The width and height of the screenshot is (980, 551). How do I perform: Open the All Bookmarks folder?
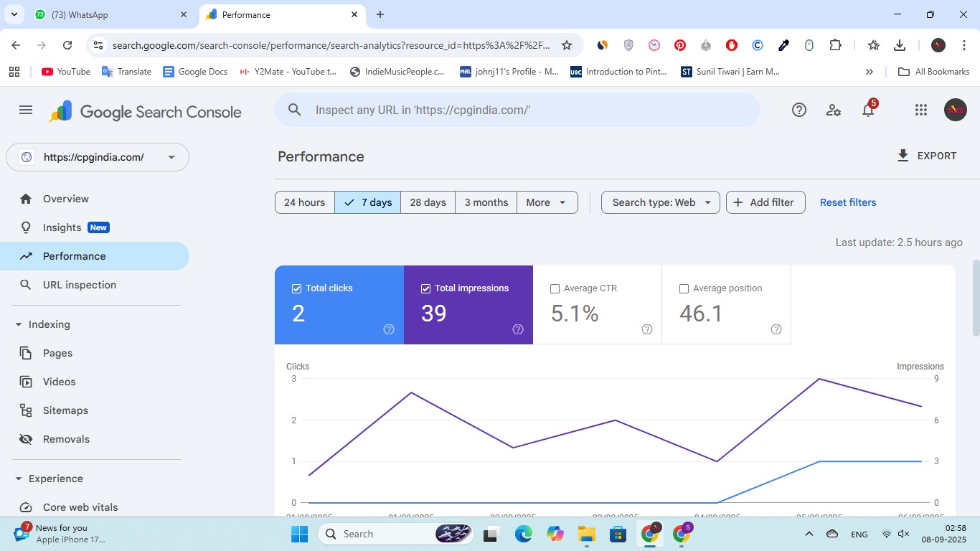coord(934,72)
